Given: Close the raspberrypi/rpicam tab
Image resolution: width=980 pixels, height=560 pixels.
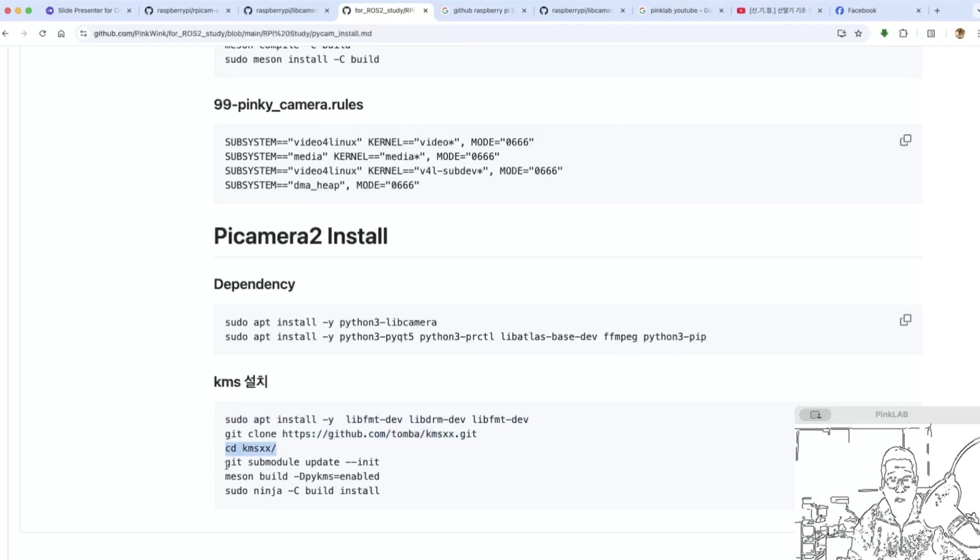Looking at the screenshot, I should coord(228,10).
